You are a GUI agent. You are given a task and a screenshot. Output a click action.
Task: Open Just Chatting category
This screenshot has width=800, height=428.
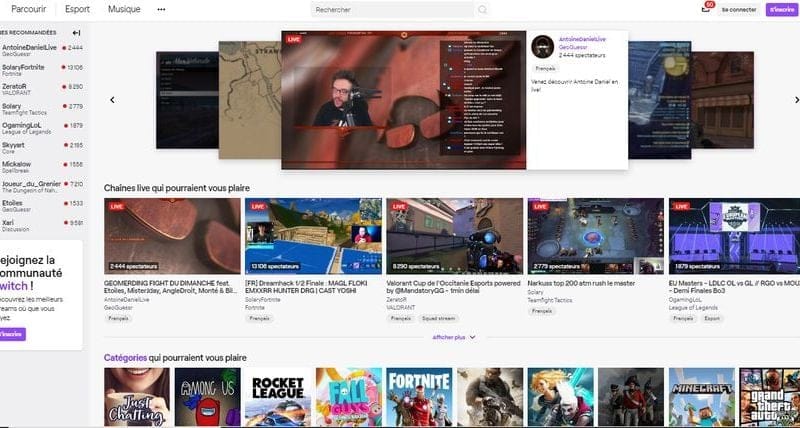tap(137, 397)
